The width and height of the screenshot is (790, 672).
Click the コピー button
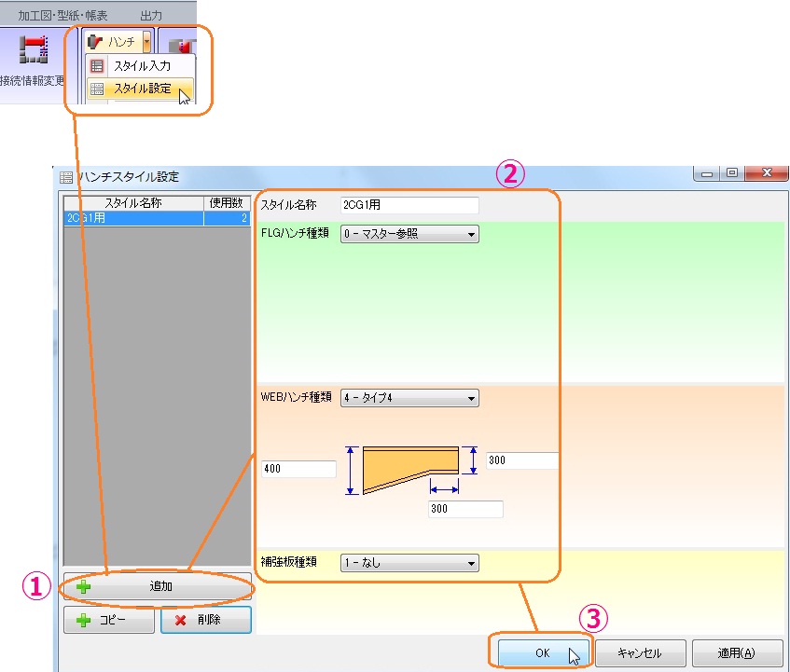coord(109,620)
